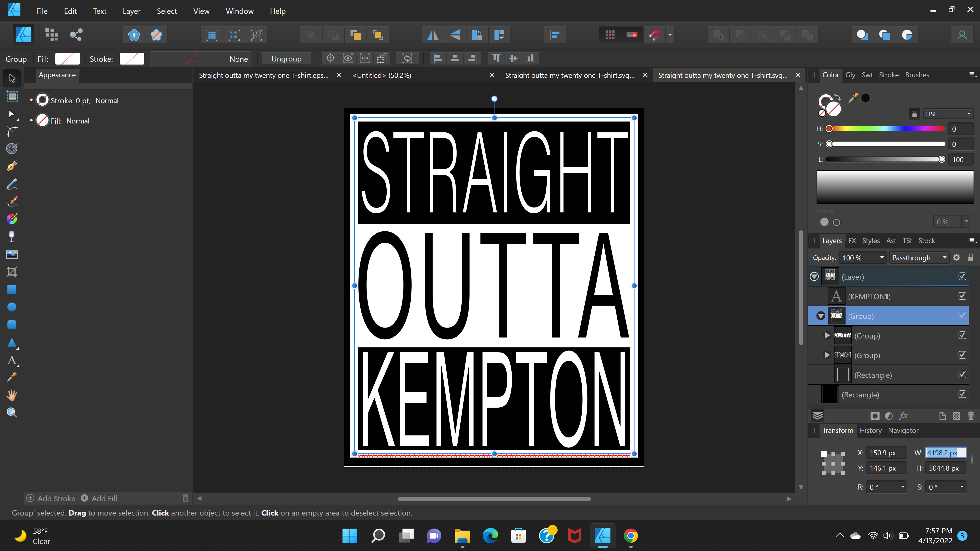980x551 pixels.
Task: Click the X position input field
Action: pyautogui.click(x=886, y=453)
